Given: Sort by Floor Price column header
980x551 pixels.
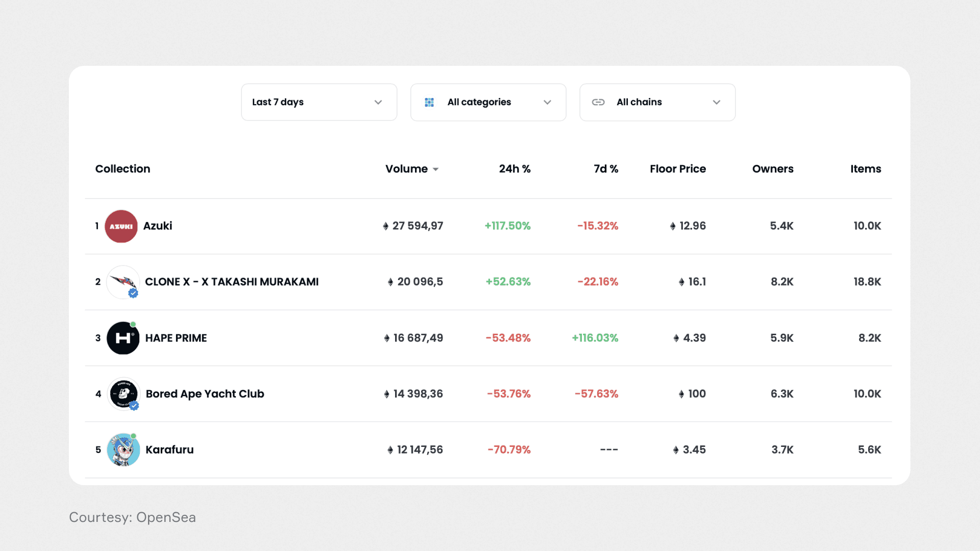Looking at the screenshot, I should [x=678, y=169].
